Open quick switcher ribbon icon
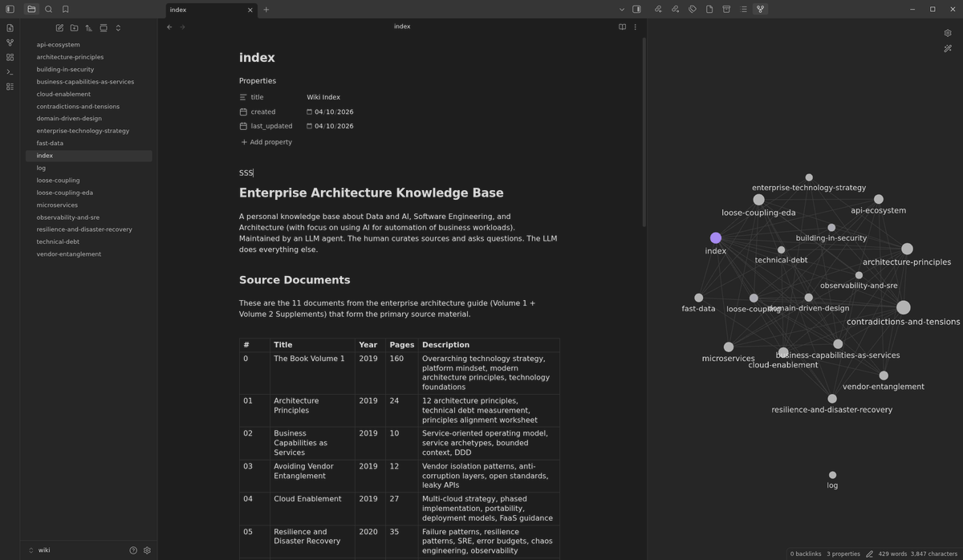Image resolution: width=963 pixels, height=560 pixels. [x=10, y=28]
